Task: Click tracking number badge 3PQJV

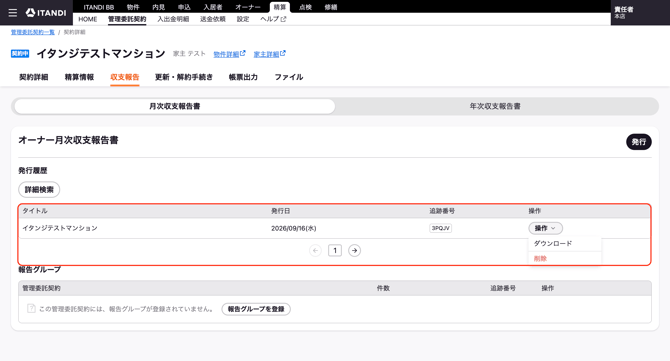Action: pos(441,228)
